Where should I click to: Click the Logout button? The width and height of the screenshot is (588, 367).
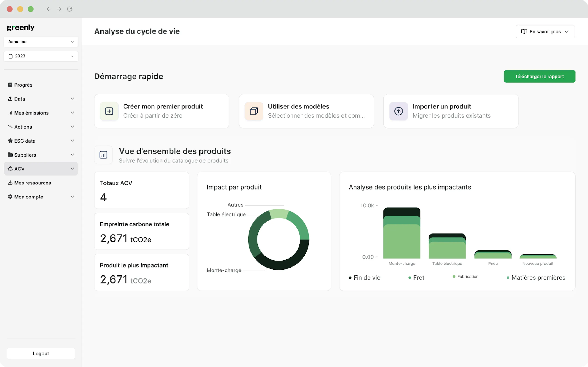[x=41, y=353]
